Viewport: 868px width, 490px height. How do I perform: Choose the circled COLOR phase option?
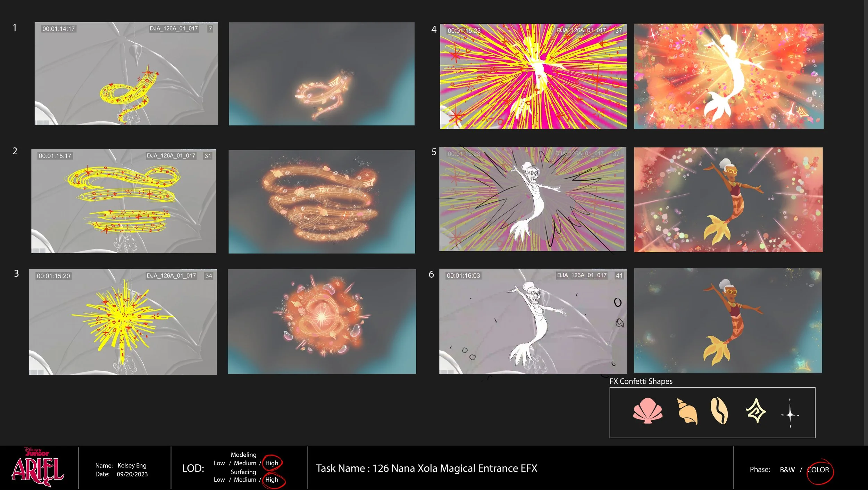tap(818, 470)
